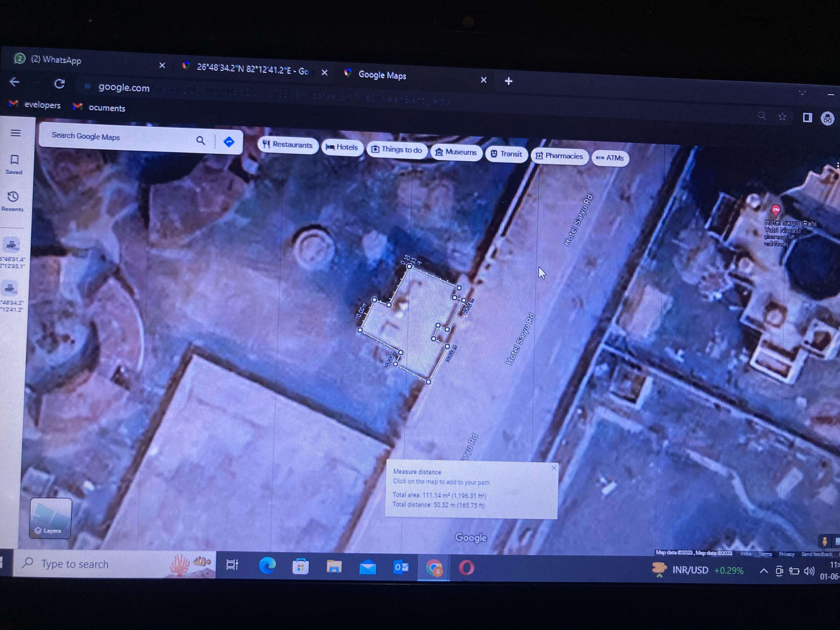The width and height of the screenshot is (840, 630).
Task: Open the Privacy link in footer
Action: click(786, 554)
